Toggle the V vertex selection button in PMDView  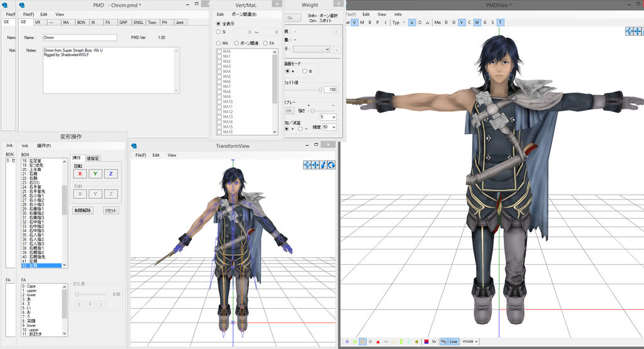(x=355, y=23)
